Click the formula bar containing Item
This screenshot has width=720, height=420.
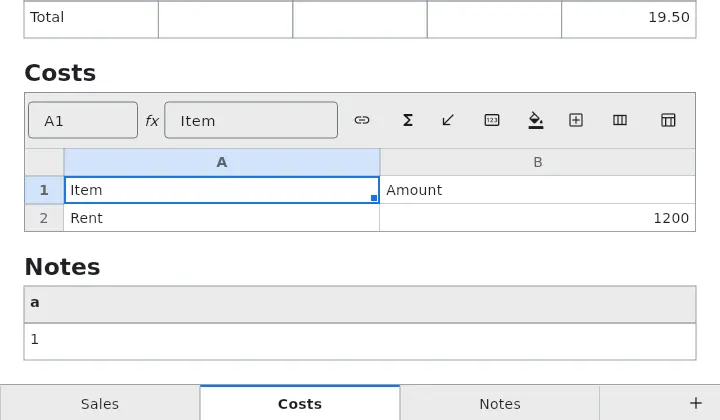point(251,120)
